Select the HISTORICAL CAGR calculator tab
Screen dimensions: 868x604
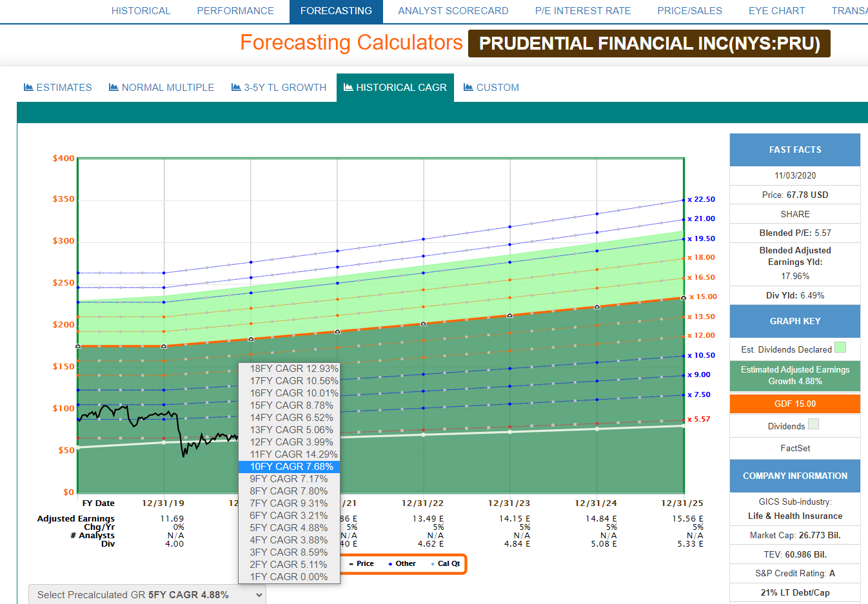pyautogui.click(x=395, y=88)
